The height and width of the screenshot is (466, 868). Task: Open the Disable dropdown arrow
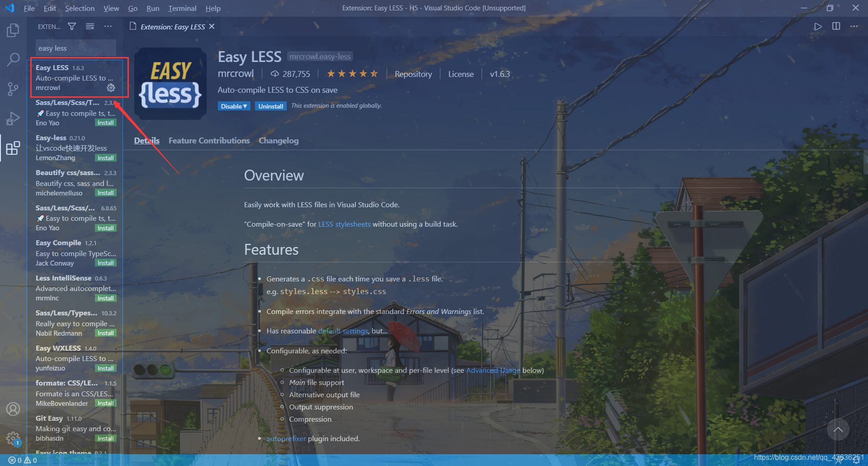245,106
